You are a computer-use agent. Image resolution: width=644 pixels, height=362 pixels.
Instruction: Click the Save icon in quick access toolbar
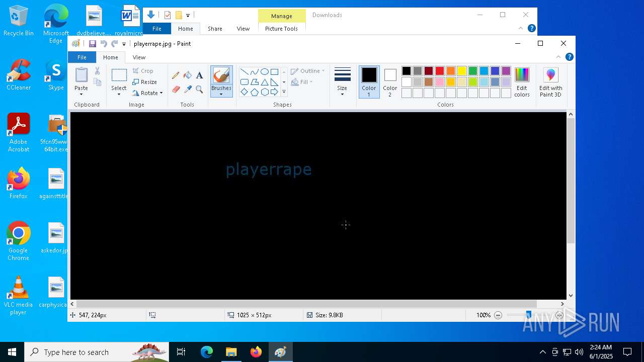pyautogui.click(x=93, y=44)
